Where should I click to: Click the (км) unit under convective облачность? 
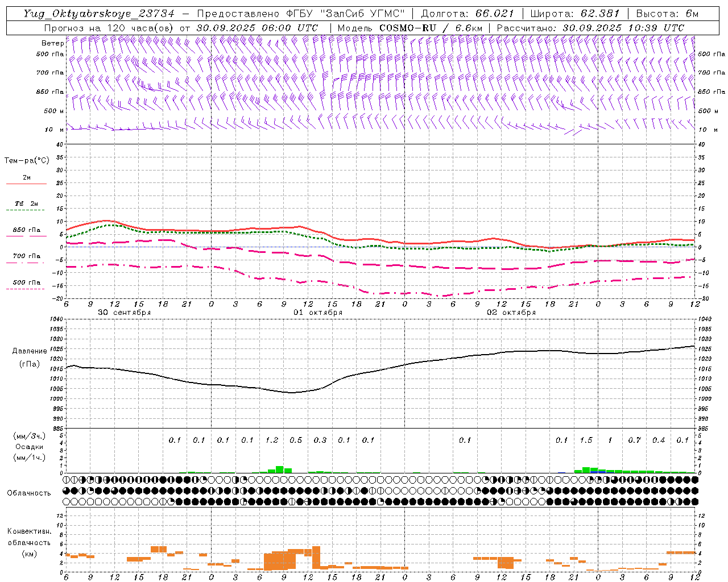pyautogui.click(x=29, y=554)
